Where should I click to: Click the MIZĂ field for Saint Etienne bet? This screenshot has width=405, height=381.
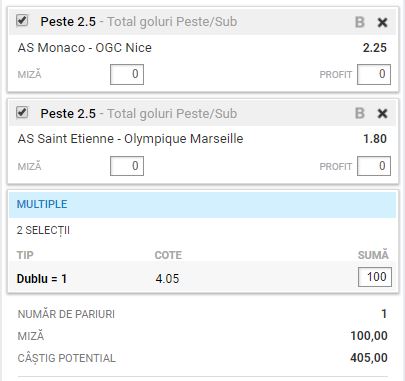pos(127,166)
